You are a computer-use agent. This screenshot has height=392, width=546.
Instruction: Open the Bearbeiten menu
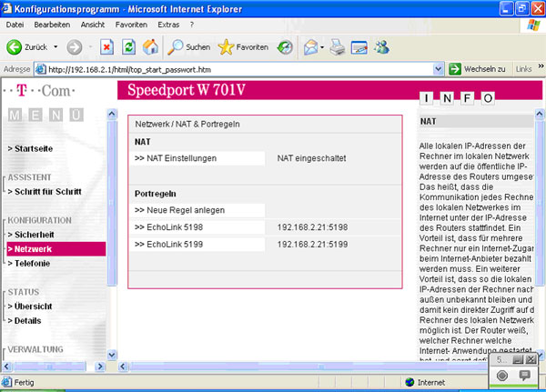tap(51, 25)
